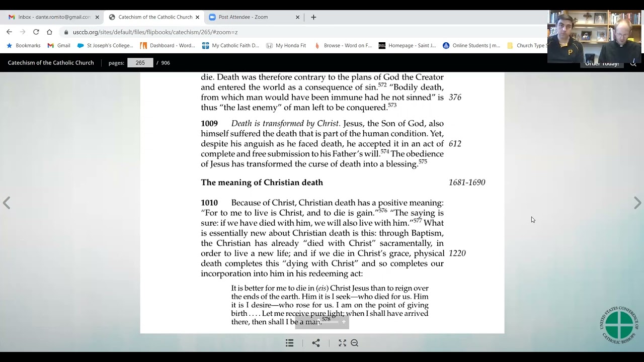
Task: Close the Catechism of the Catholic Church tab
Action: [197, 17]
